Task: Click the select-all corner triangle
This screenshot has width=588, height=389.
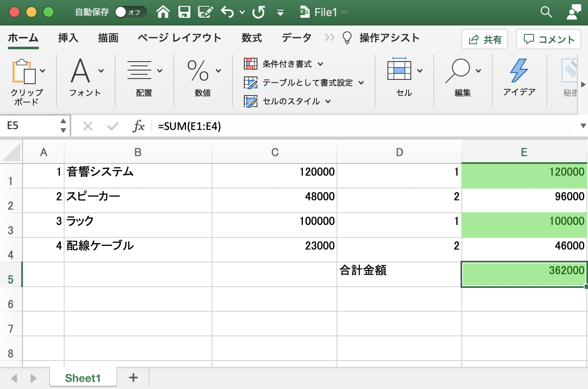Action: (11, 152)
